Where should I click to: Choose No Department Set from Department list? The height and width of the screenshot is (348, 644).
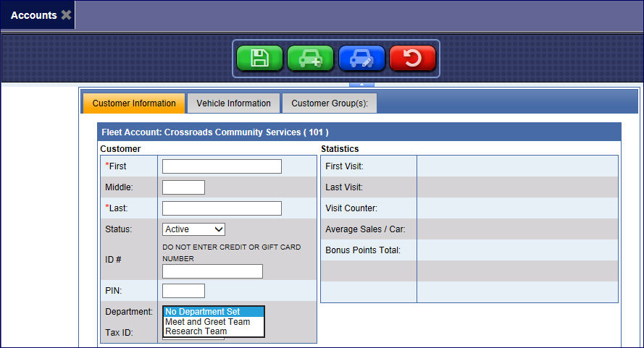pyautogui.click(x=214, y=312)
